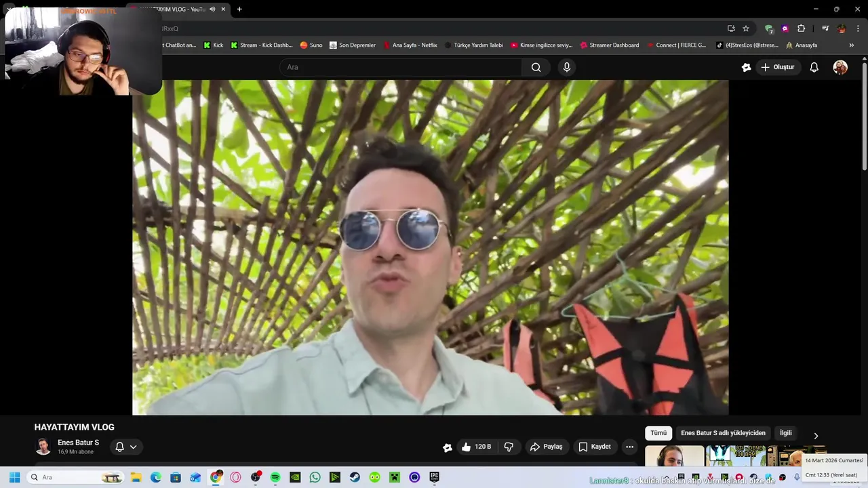Save the video with Kaydet
868x488 pixels.
[x=595, y=447]
